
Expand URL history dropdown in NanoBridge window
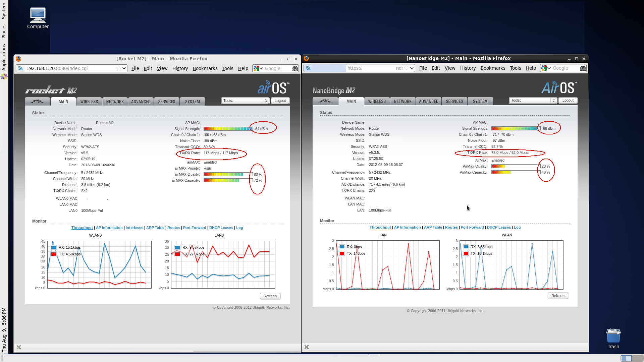[412, 68]
